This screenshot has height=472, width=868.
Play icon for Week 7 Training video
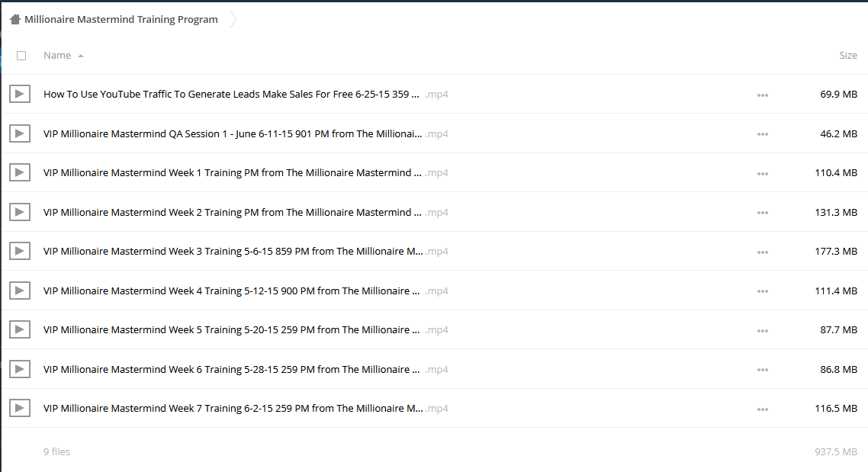(x=19, y=409)
